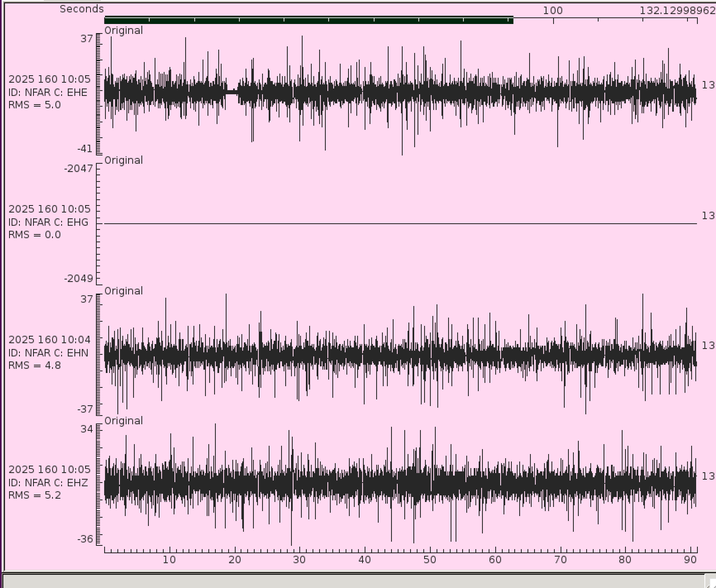Select the EHZ channel waveform trace
The height and width of the screenshot is (588, 716).
[400, 484]
